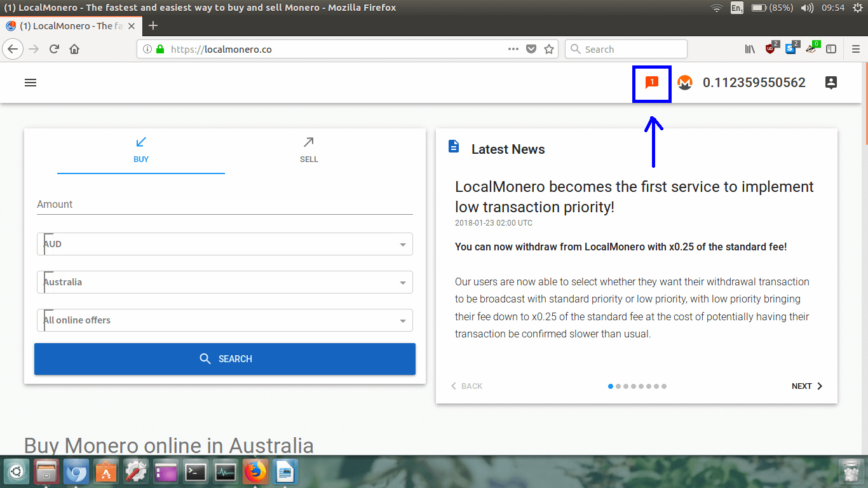Screen dimensions: 868x488
Task: Switch to the BUY tab
Action: [x=141, y=151]
